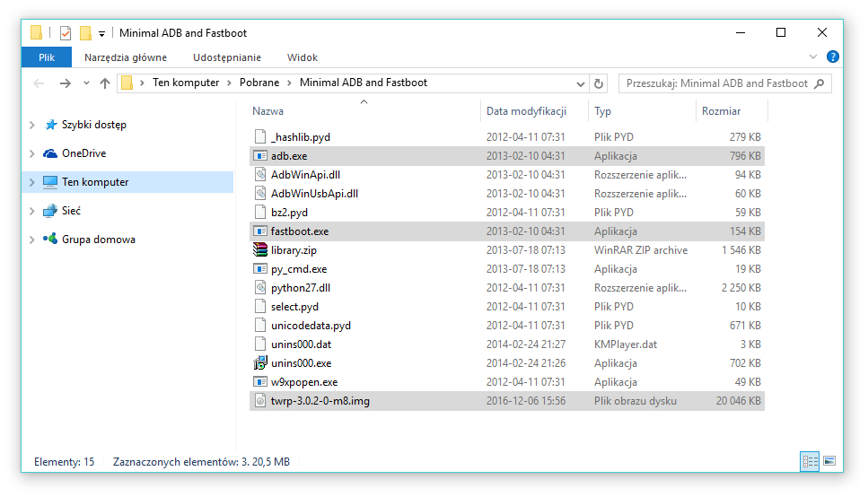Select the file name python27.dll
868x497 pixels.
point(301,288)
